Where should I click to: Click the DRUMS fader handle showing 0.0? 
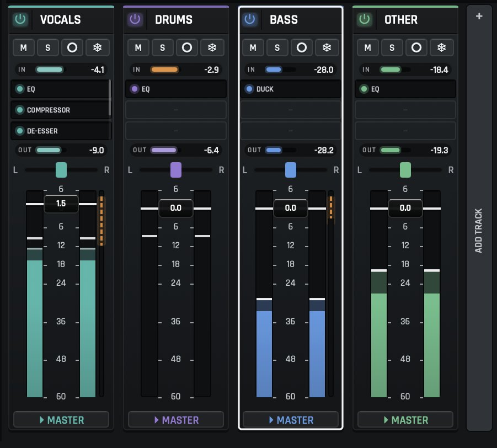pos(176,208)
